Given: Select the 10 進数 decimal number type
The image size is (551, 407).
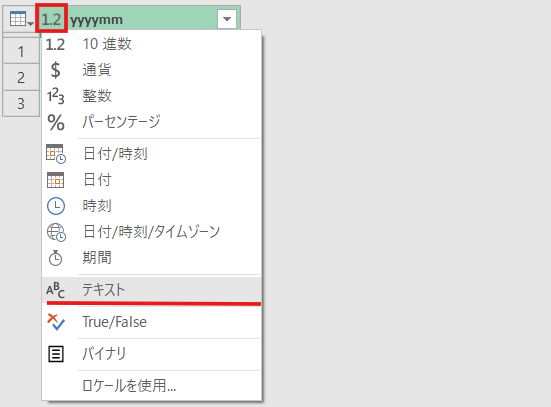Looking at the screenshot, I should [151, 44].
